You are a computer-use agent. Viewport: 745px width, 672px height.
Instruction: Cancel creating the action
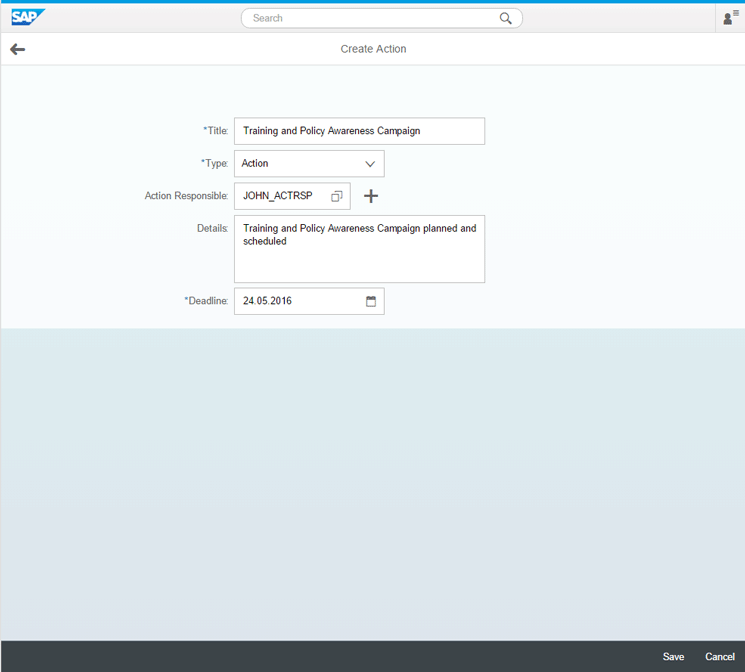point(720,656)
